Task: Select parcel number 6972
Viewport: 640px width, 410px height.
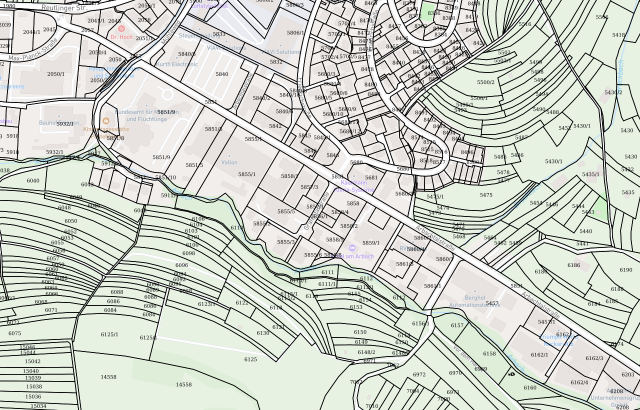Action: 419,374
